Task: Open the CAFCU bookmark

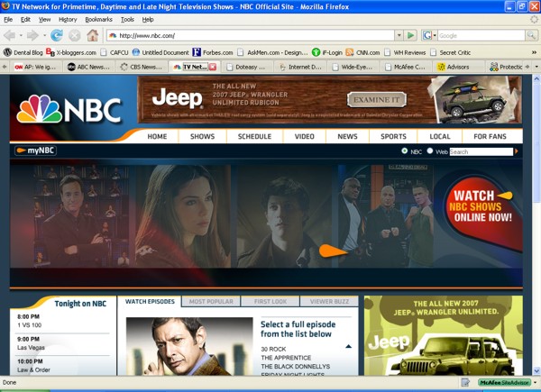Action: [115, 52]
